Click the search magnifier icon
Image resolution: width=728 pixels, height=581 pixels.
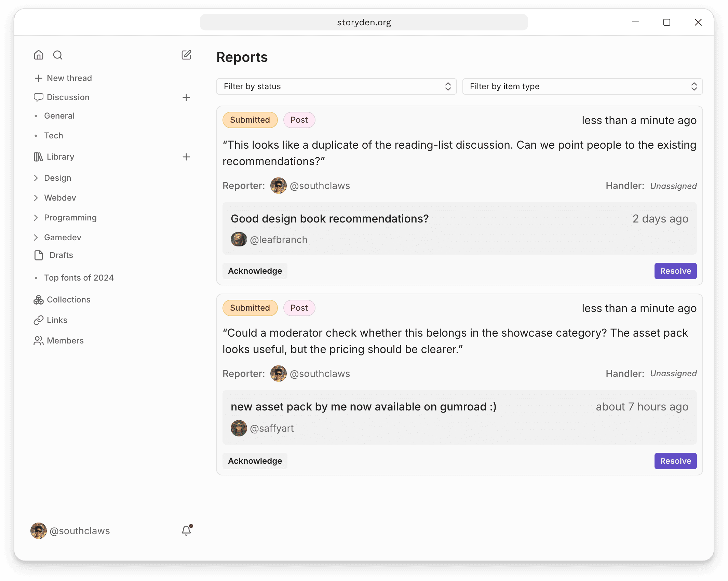pyautogui.click(x=58, y=55)
